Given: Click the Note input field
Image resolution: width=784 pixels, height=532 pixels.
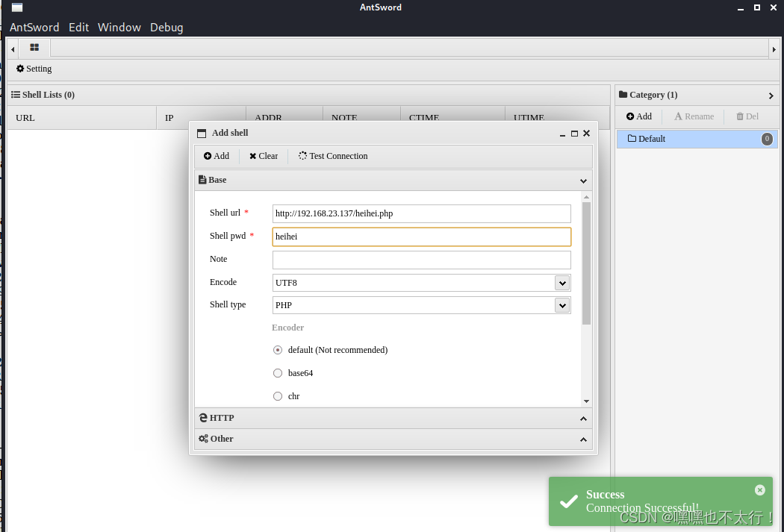Looking at the screenshot, I should coord(422,260).
